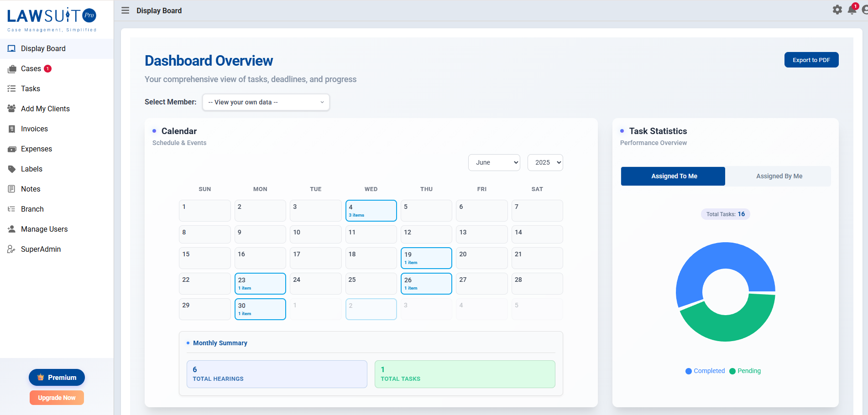Select June 4 with 3 items

coord(371,211)
